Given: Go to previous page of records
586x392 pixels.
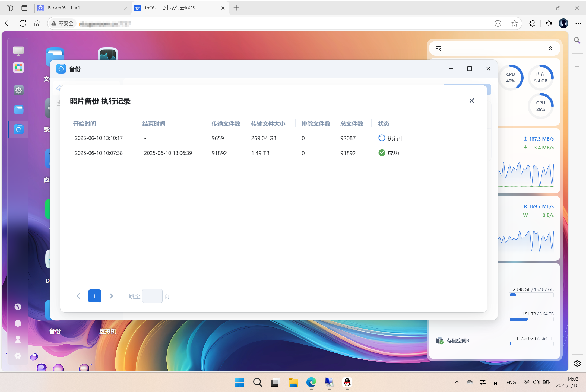Looking at the screenshot, I should click(78, 296).
